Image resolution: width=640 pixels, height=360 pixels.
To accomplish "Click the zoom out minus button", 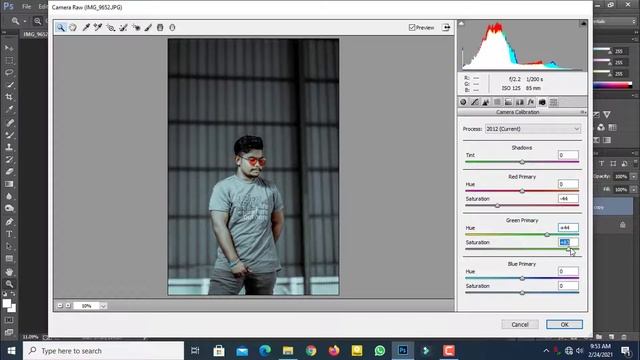I will coord(60,306).
